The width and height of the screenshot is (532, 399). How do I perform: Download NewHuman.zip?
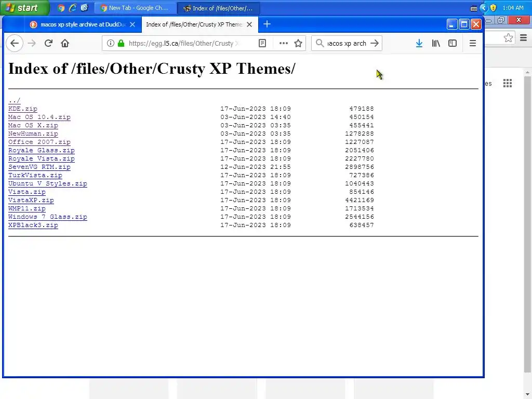coord(33,134)
